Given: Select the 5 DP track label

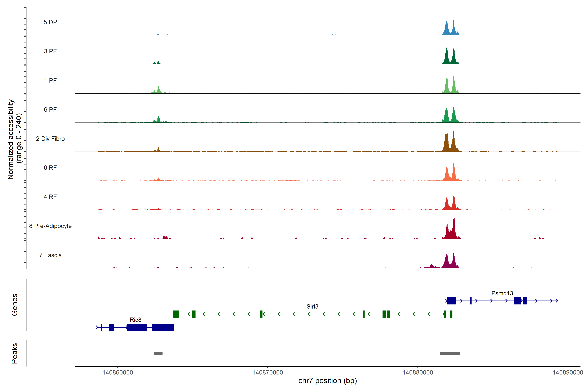Looking at the screenshot, I should (x=50, y=22).
